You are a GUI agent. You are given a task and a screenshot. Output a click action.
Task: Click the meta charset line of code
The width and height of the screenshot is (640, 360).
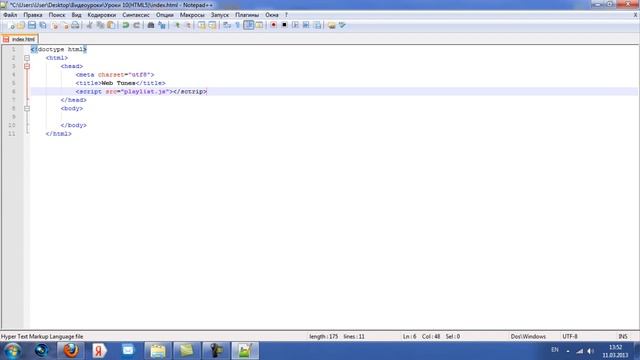point(115,75)
